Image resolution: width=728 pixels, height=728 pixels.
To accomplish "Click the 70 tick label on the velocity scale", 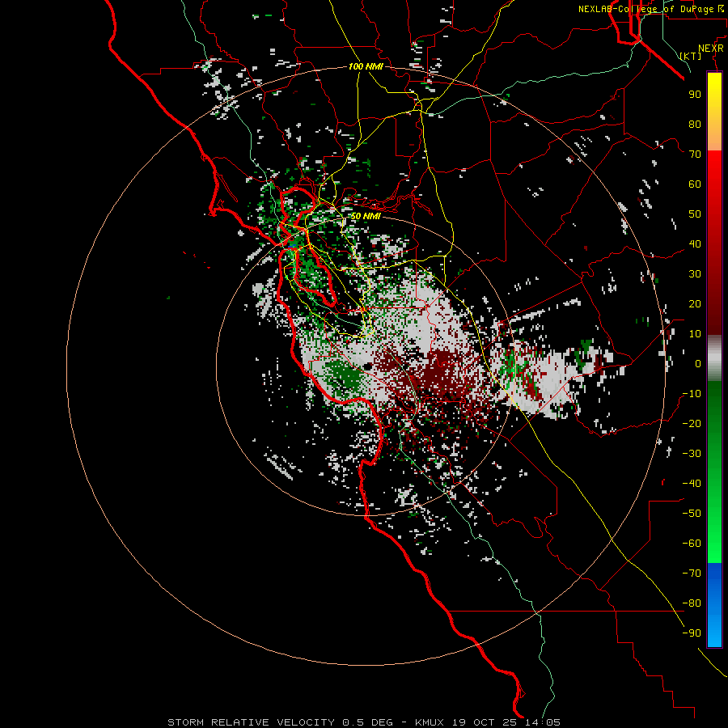I will click(695, 154).
